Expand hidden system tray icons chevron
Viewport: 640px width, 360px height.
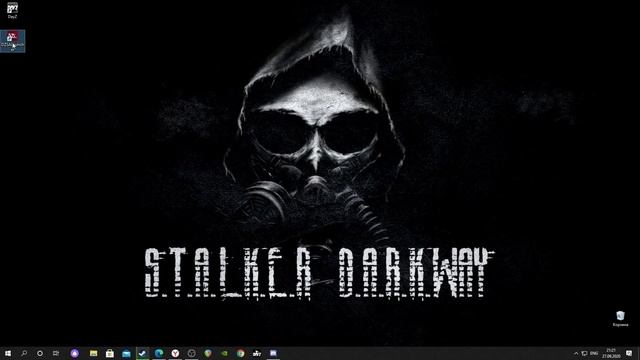click(576, 353)
